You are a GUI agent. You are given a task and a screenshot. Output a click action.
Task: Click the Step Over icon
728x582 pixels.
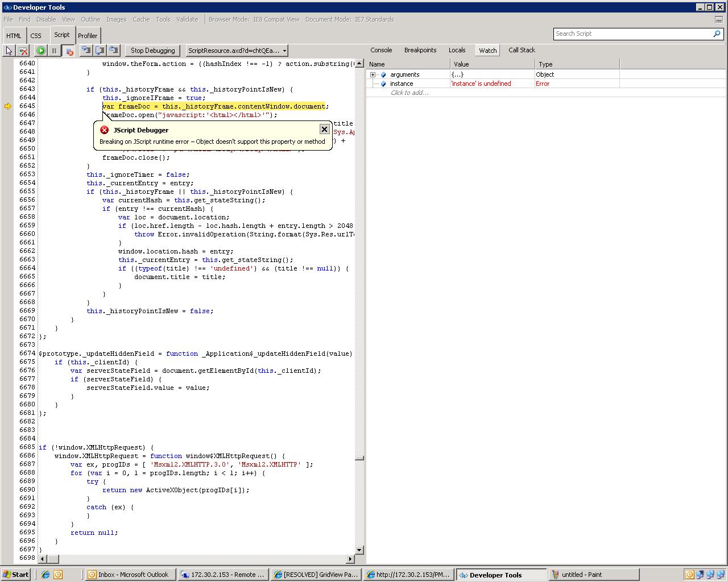[100, 51]
